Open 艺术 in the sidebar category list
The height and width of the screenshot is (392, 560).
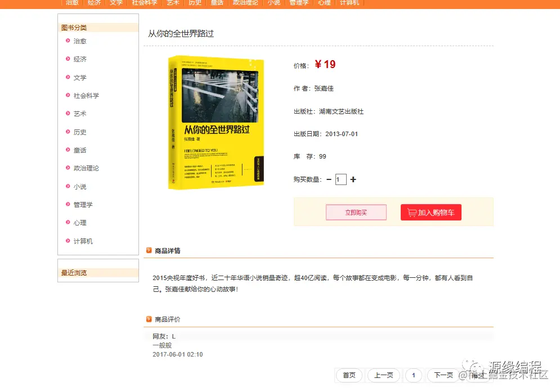click(80, 114)
